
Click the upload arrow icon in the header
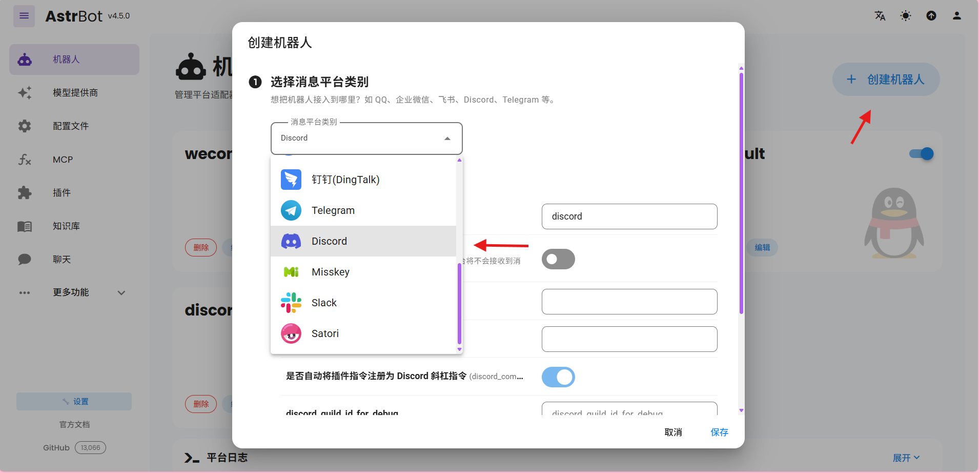click(x=931, y=16)
